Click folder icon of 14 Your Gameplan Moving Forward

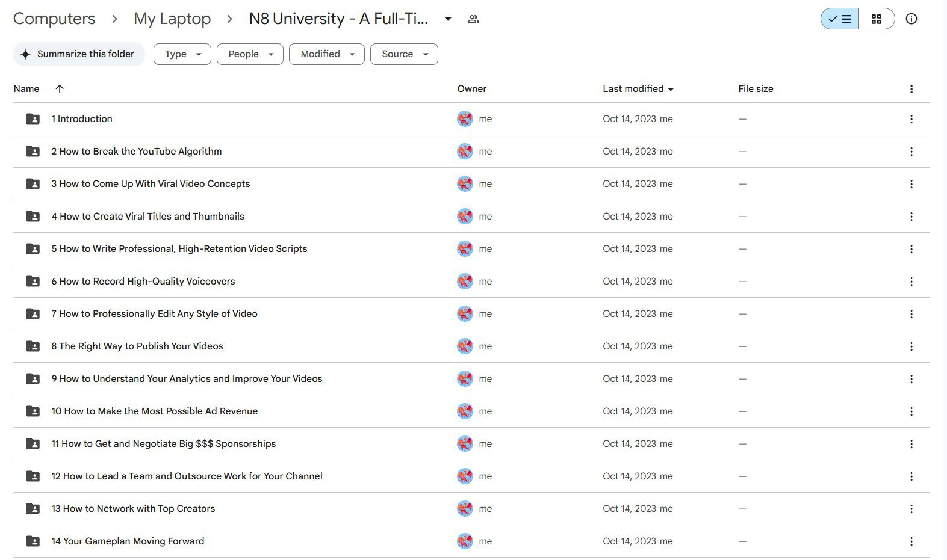point(33,541)
